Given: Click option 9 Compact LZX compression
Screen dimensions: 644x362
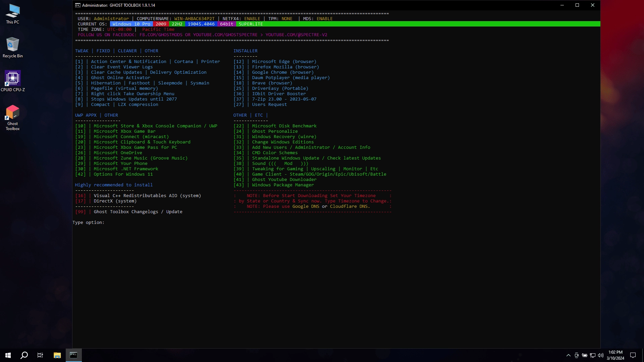Looking at the screenshot, I should coord(117,105).
